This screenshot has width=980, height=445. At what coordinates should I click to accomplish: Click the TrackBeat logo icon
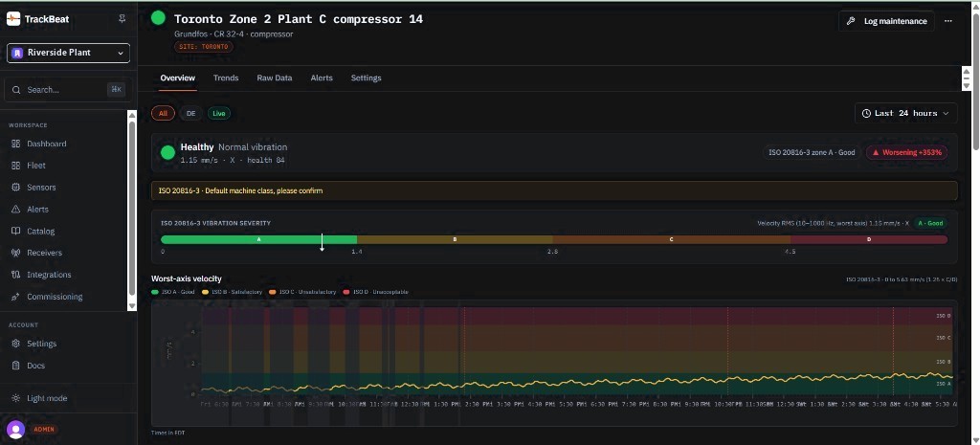pyautogui.click(x=13, y=19)
